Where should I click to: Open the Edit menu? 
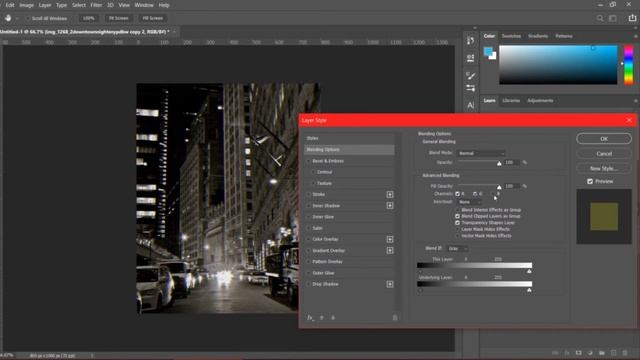pyautogui.click(x=10, y=5)
